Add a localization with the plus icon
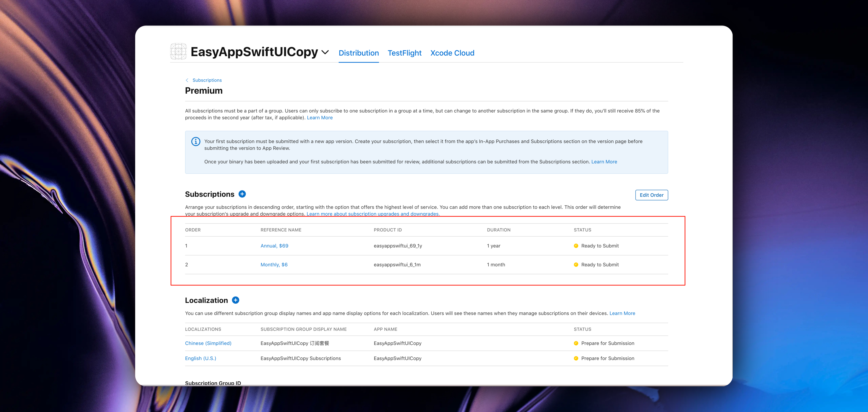The image size is (868, 412). click(235, 300)
